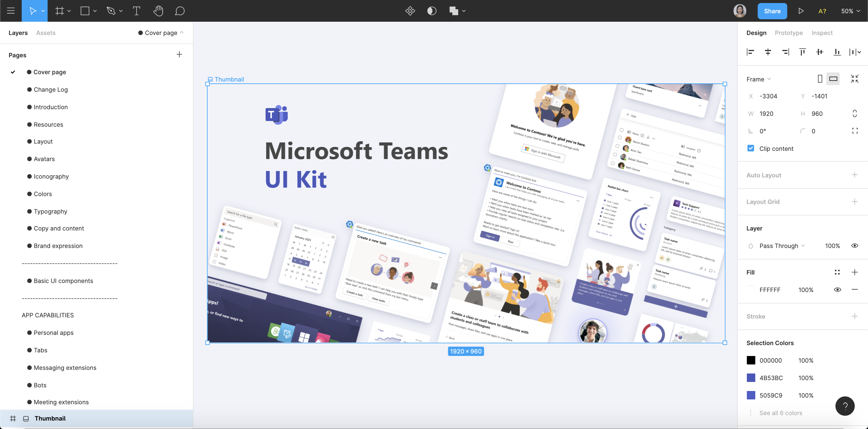Toggle layer visibility eye in Layer section
868x429 pixels.
854,246
